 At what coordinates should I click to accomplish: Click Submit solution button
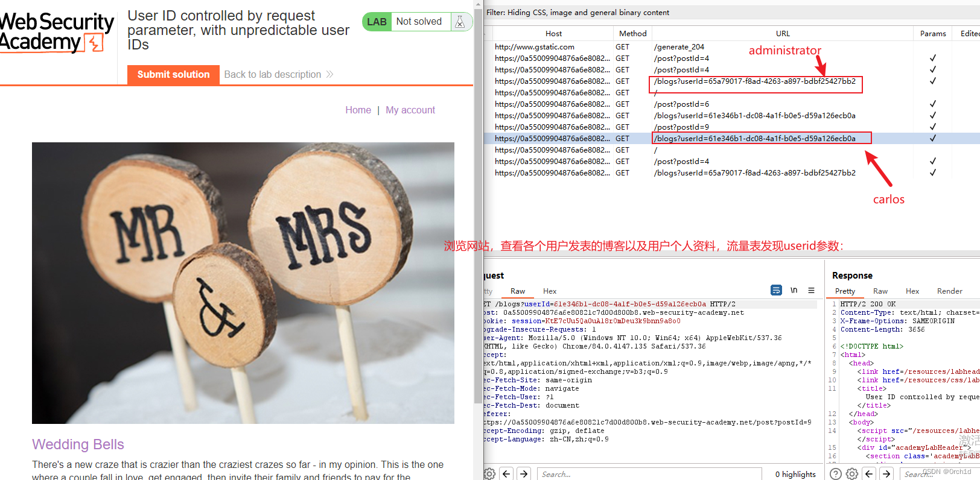[173, 74]
